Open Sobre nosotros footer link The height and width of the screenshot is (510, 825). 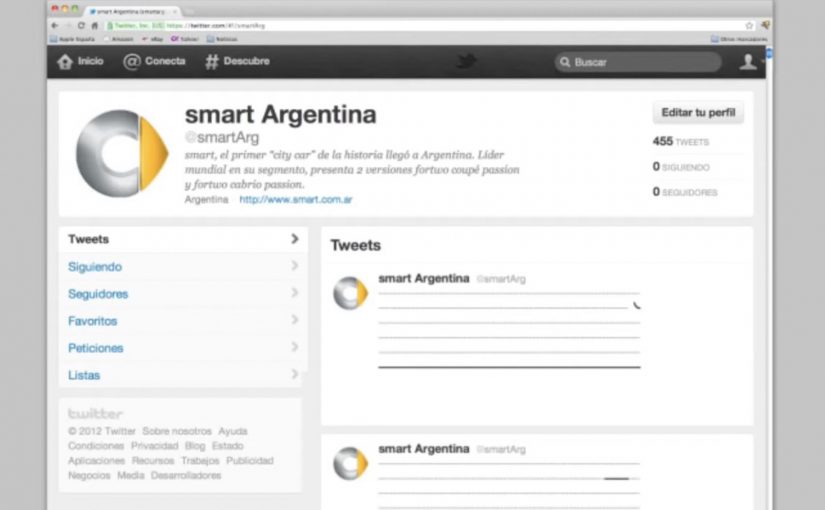177,431
